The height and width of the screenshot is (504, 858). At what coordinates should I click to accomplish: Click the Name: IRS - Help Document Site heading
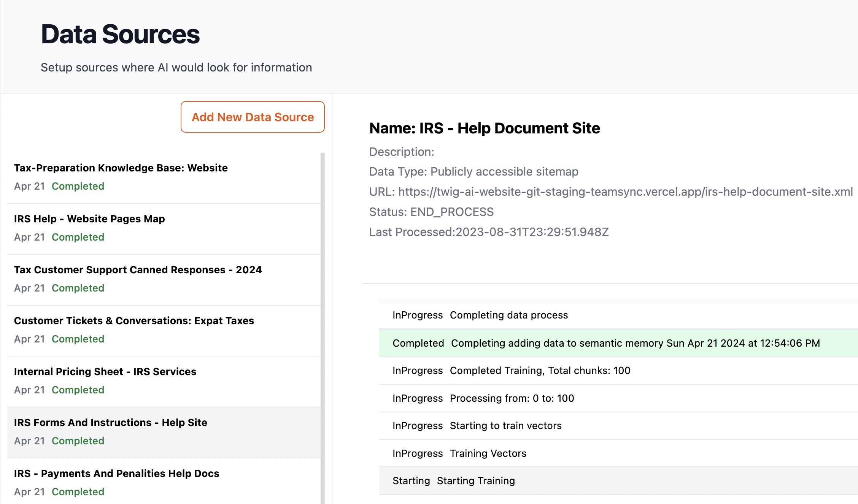pos(485,128)
